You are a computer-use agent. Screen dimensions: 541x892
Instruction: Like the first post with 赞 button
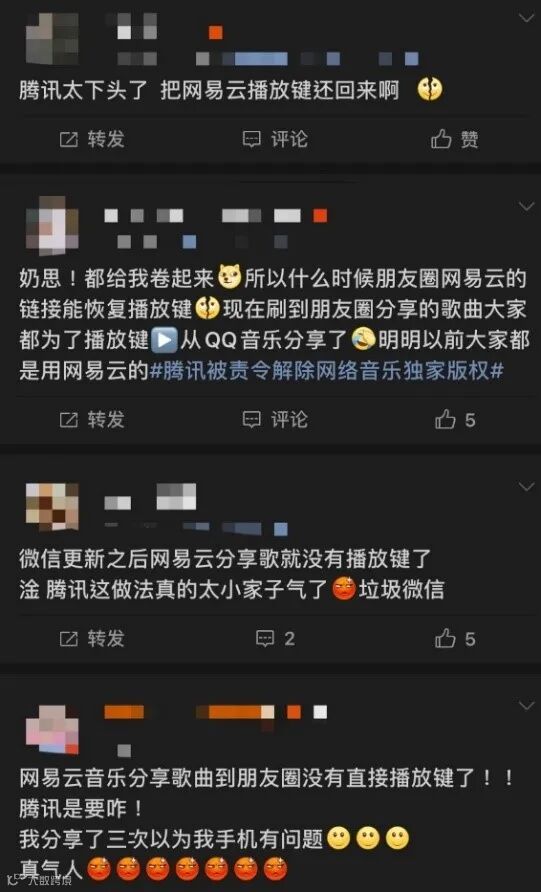click(455, 139)
